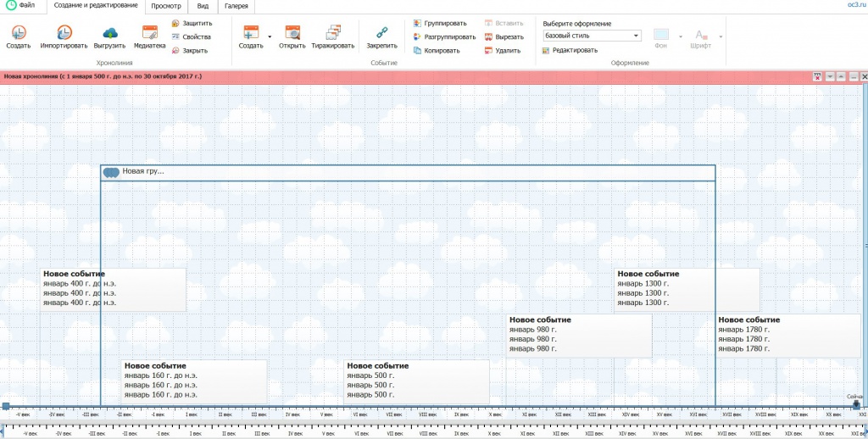Click the vertical scrollbar at right edge

click(x=865, y=243)
